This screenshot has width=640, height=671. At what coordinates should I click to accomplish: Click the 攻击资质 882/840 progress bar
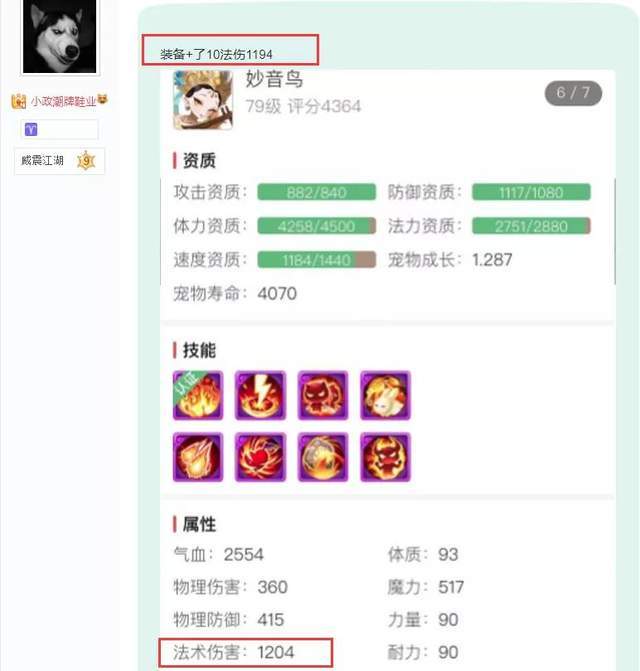tap(317, 192)
